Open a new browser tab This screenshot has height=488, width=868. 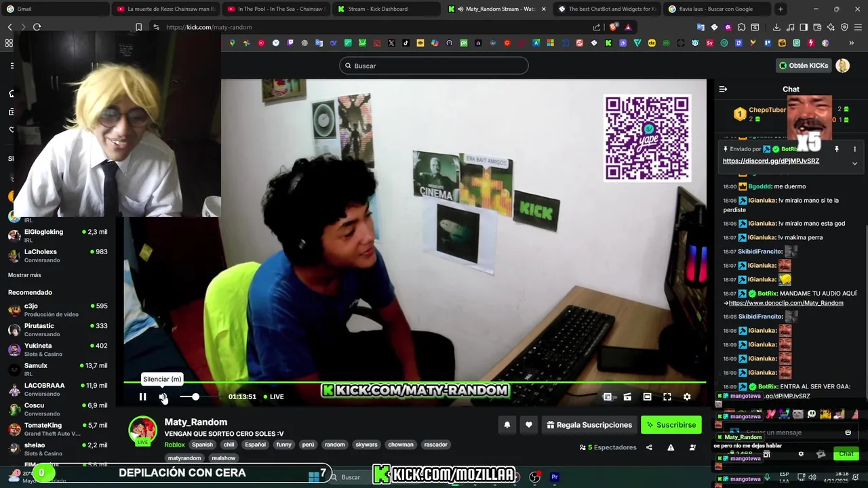coord(781,9)
